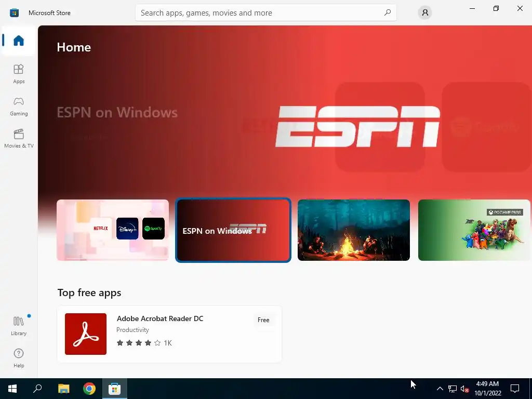The image size is (532, 399).
Task: Open File Explorer from the taskbar
Action: [63, 389]
